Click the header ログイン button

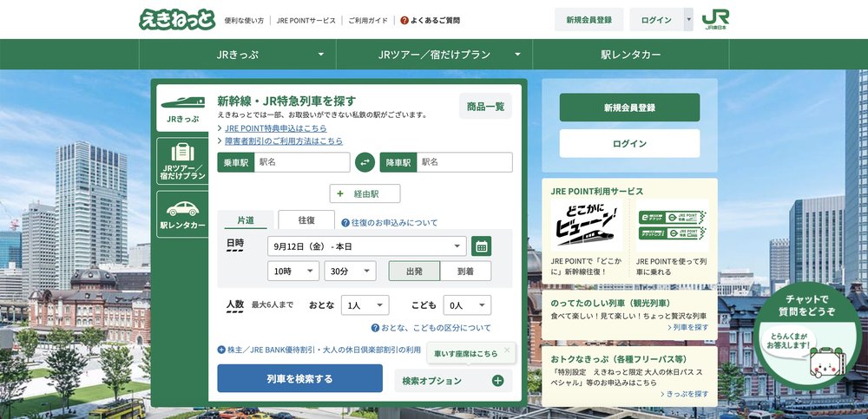656,20
